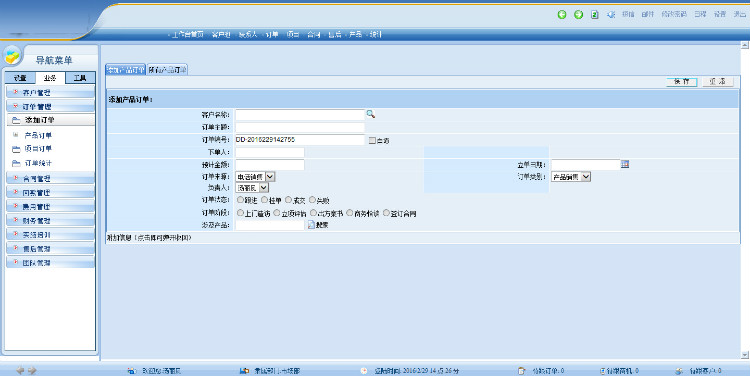Select the 成交 order status radio

[x=288, y=199]
